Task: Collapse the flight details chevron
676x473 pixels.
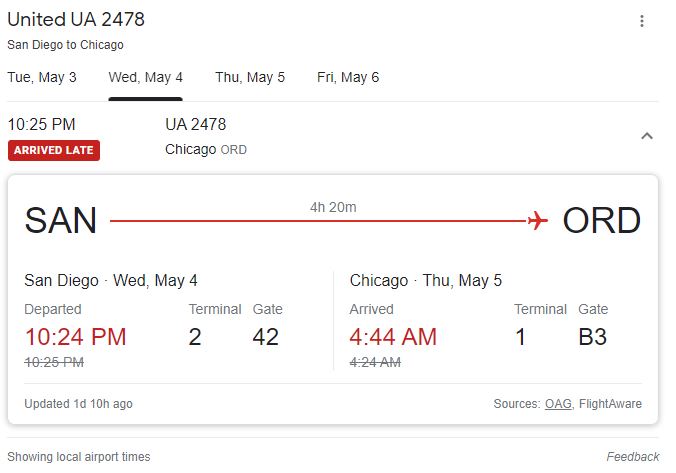Action: pos(647,136)
